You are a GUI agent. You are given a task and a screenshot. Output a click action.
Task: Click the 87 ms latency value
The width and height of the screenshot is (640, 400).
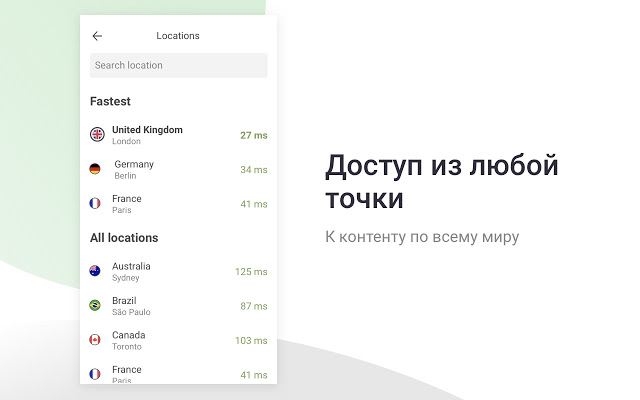tap(254, 306)
